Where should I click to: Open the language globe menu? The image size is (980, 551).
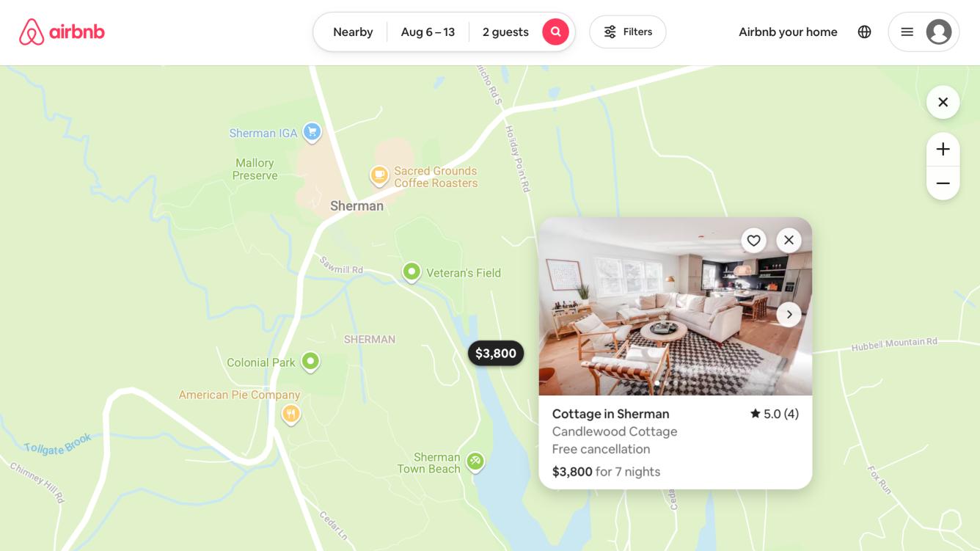coord(864,32)
